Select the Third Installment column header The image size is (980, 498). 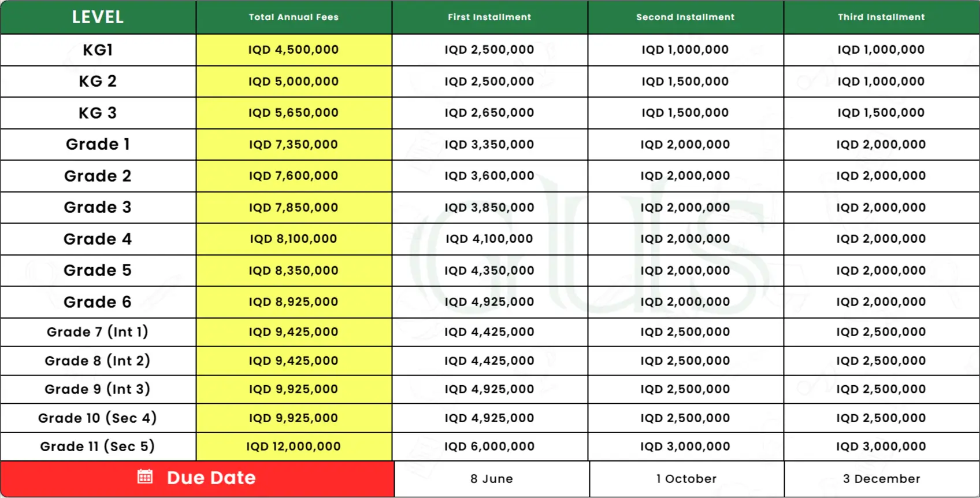881,17
